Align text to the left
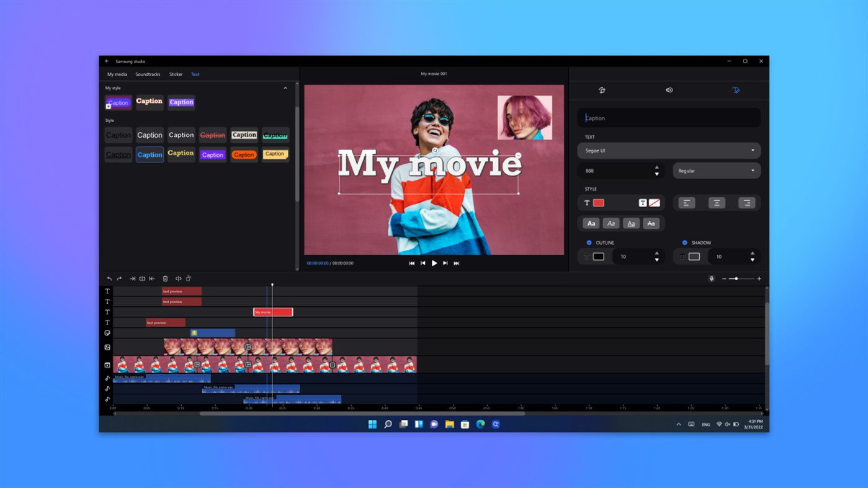The height and width of the screenshot is (488, 868). (x=686, y=203)
